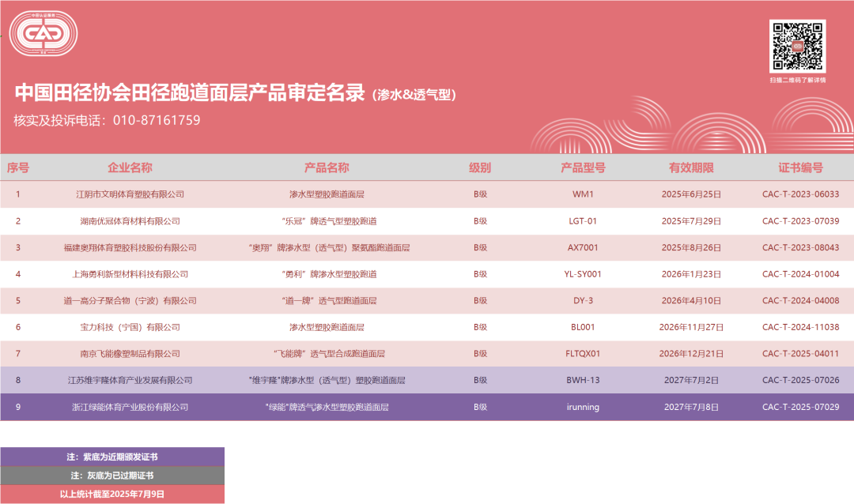Click expiry date '2026年4月10日'
Viewport: 854px width, 504px height.
click(691, 300)
